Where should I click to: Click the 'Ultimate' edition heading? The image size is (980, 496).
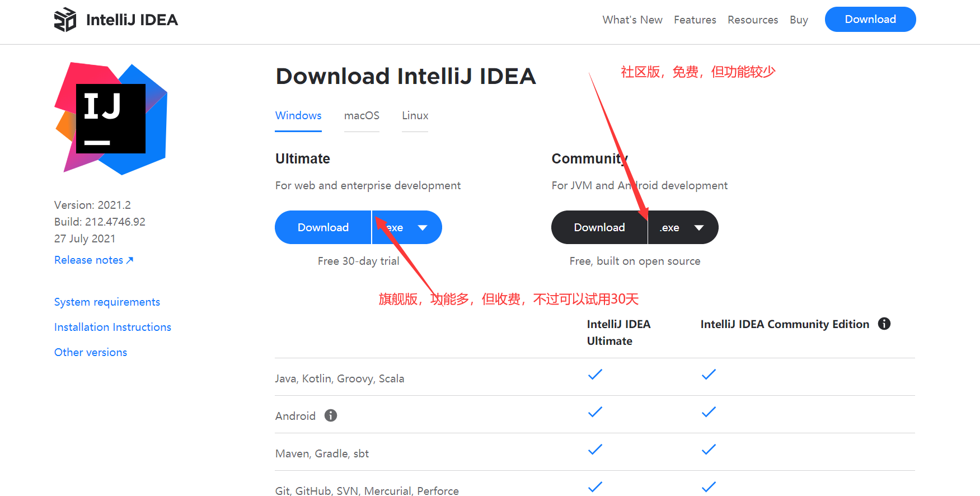303,158
